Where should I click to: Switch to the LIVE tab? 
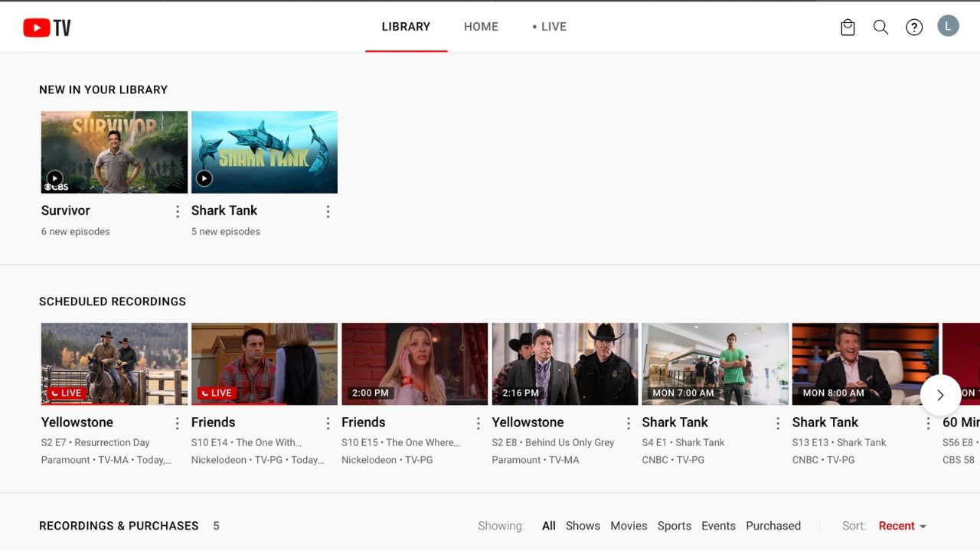[549, 27]
